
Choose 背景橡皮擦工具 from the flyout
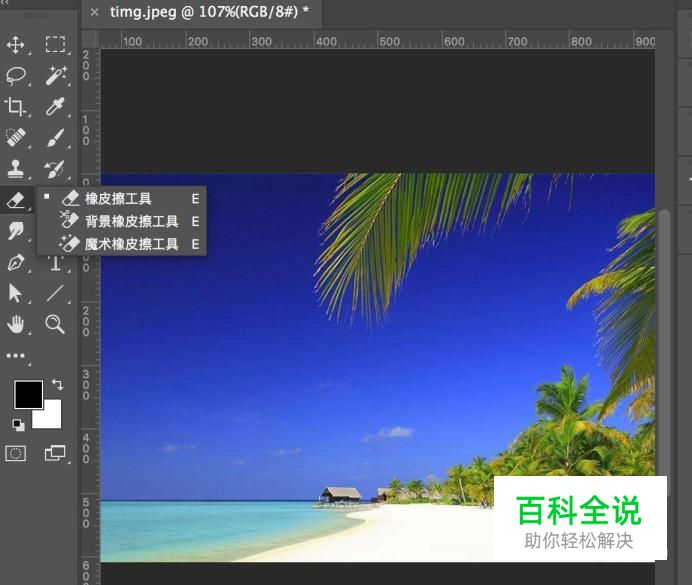pos(121,221)
